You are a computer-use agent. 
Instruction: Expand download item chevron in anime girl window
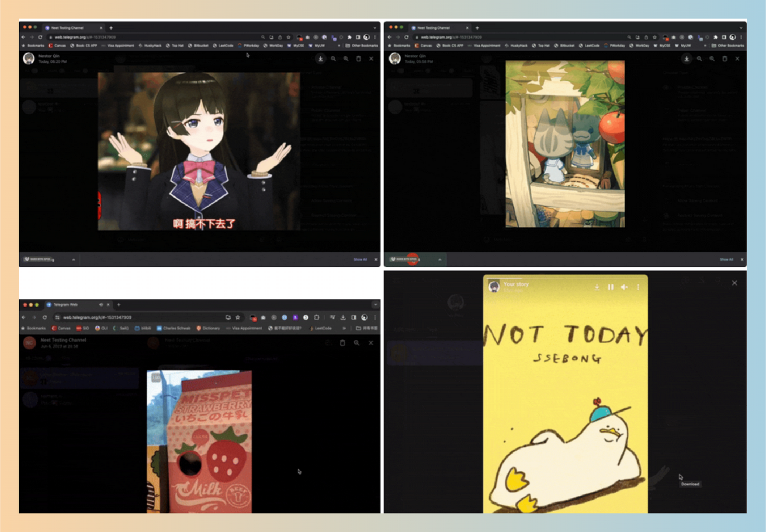(73, 259)
